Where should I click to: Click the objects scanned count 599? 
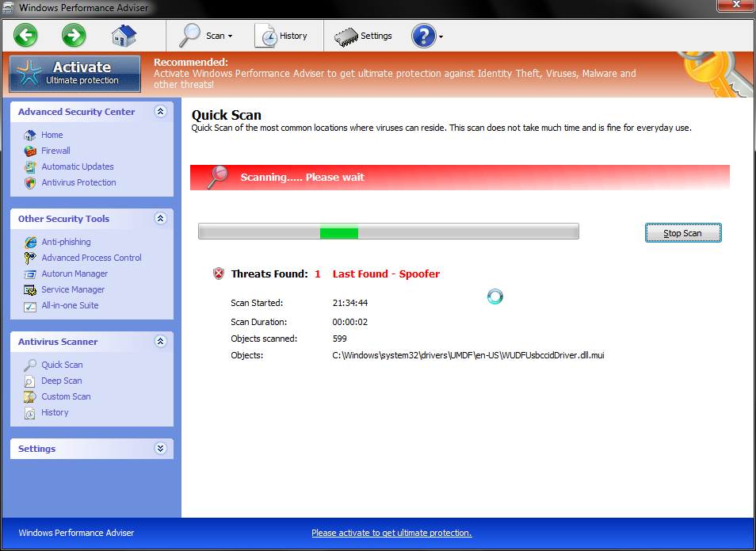click(339, 339)
